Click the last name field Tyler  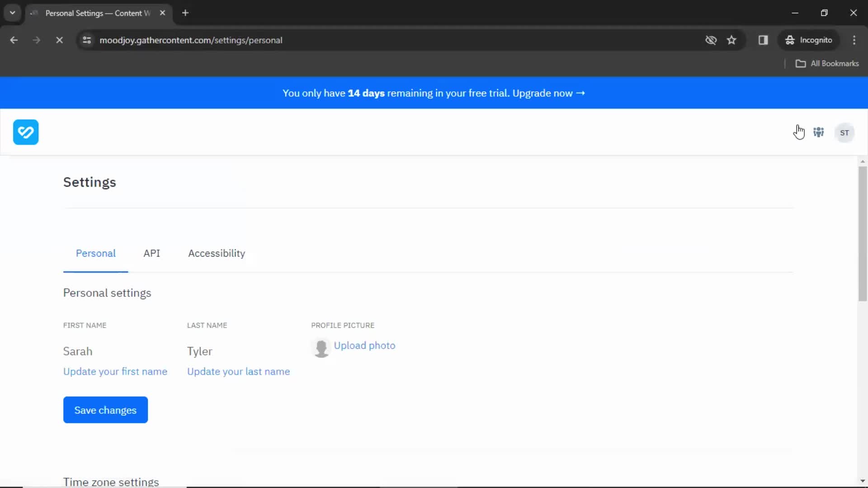pyautogui.click(x=199, y=352)
